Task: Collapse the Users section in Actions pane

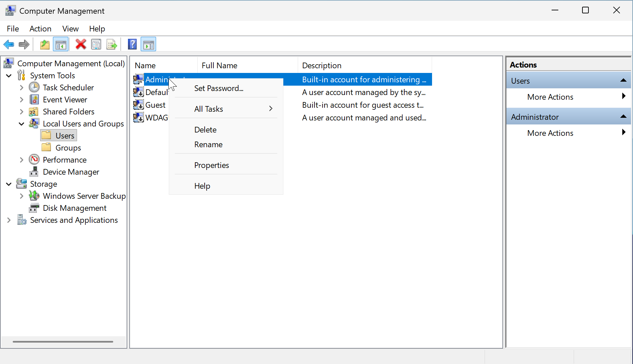Action: tap(623, 80)
